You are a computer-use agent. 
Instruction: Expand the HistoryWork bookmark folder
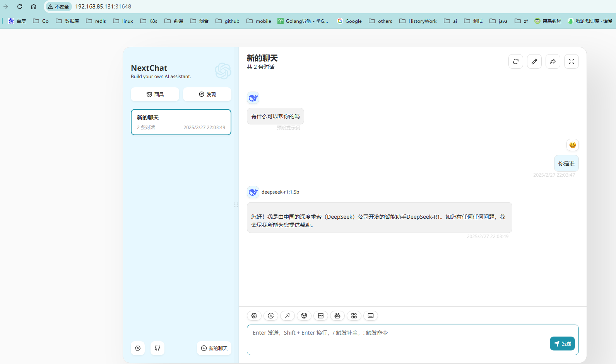[418, 21]
